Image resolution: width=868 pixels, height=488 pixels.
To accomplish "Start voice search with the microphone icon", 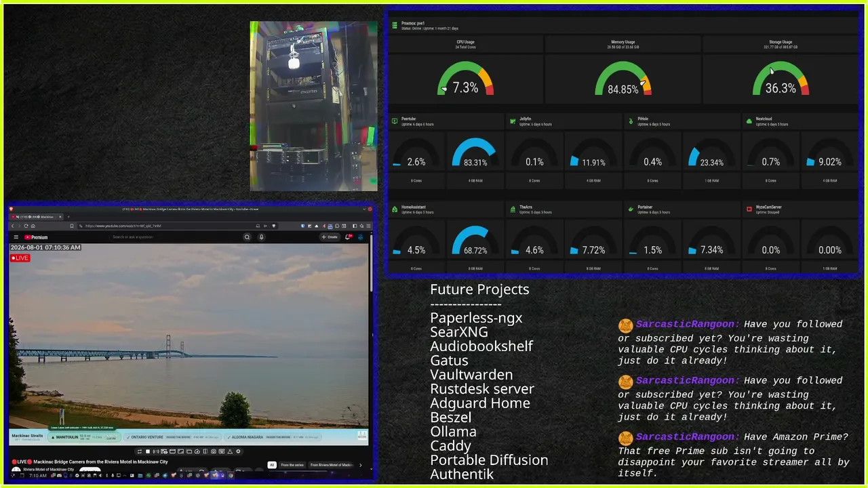I will (262, 237).
